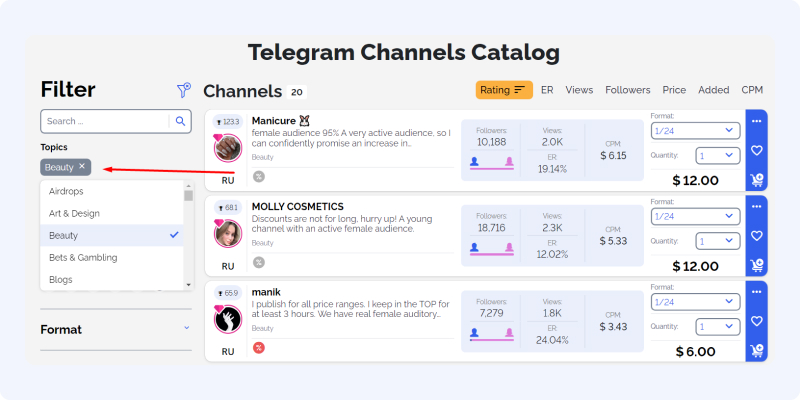Select Bets & Gambling topic option
The image size is (800, 400).
tap(112, 258)
